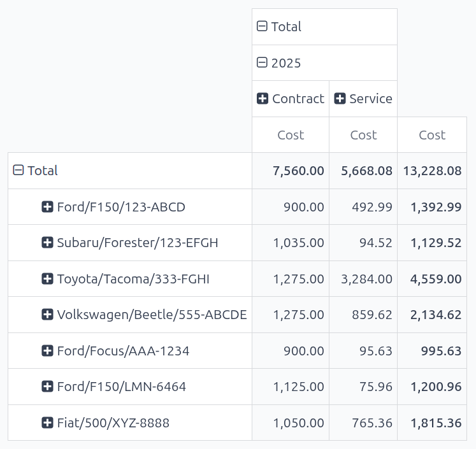Sort by Contract Cost column header
Image resolution: width=476 pixels, height=449 pixels.
291,135
